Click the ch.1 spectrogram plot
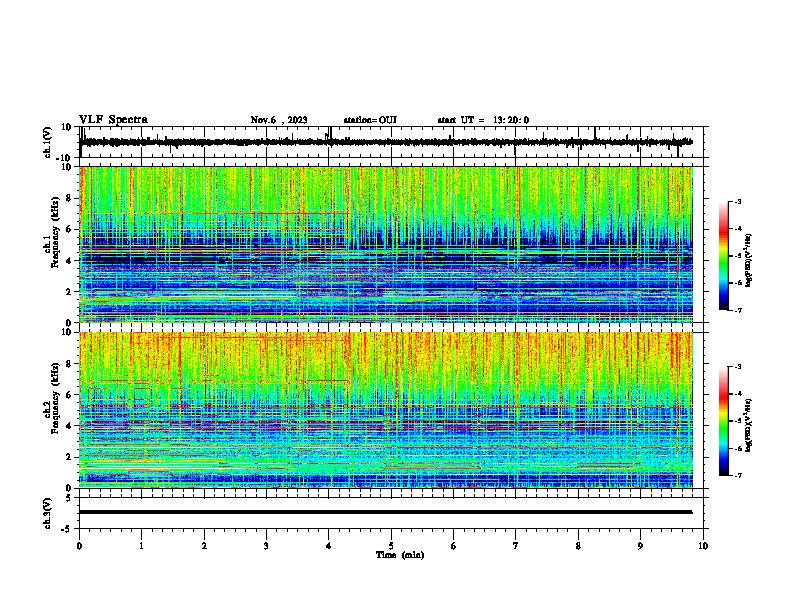The height and width of the screenshot is (612, 792). click(x=386, y=244)
